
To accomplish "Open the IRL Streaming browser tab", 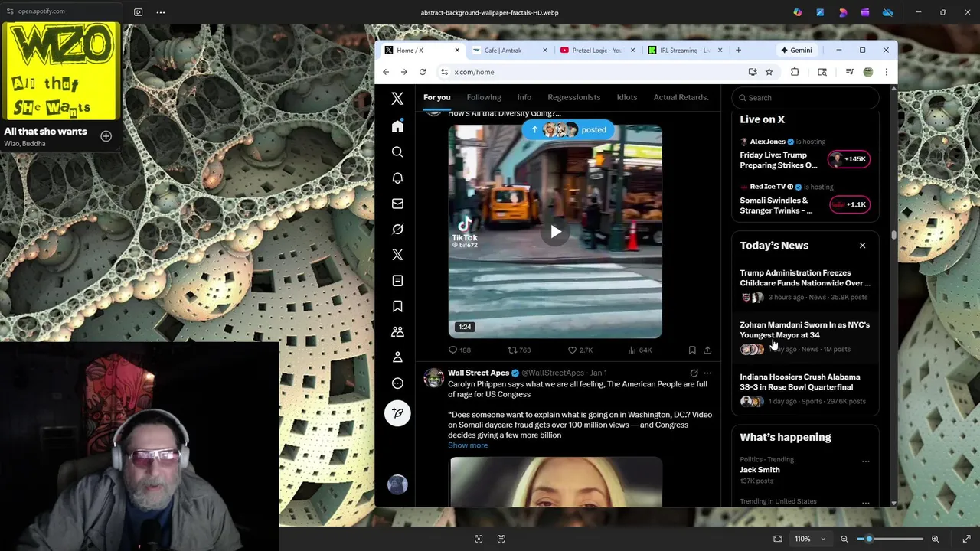I will pos(683,51).
